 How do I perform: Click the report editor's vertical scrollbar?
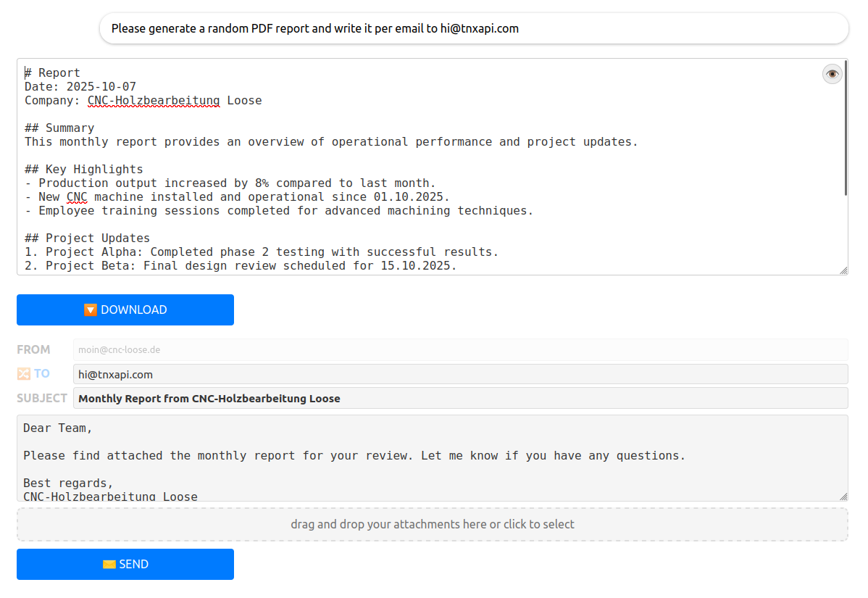point(846,130)
